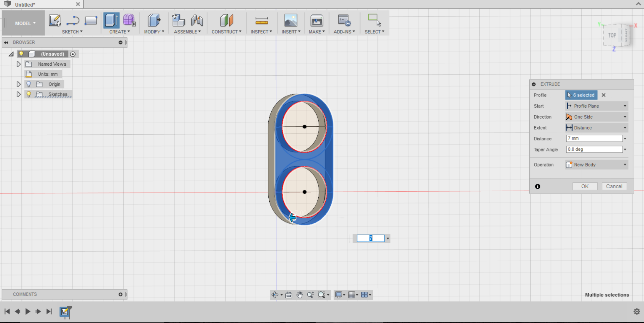
Task: Collapse the Unsaved root node
Action: tap(11, 54)
